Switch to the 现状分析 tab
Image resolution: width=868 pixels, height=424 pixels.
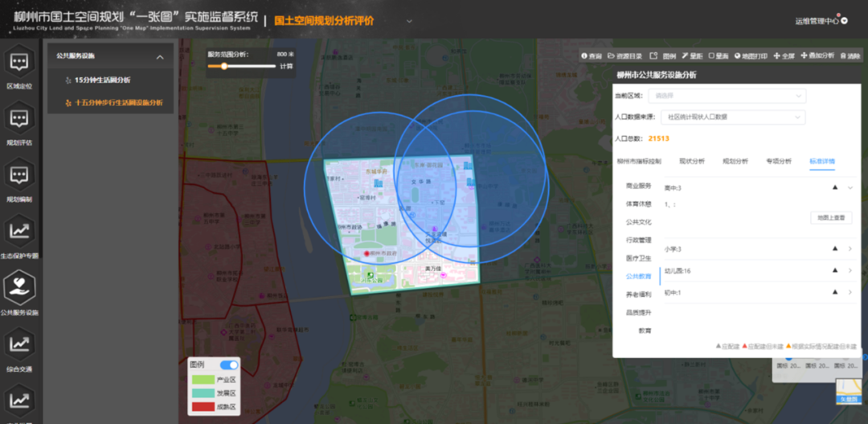[x=692, y=161]
